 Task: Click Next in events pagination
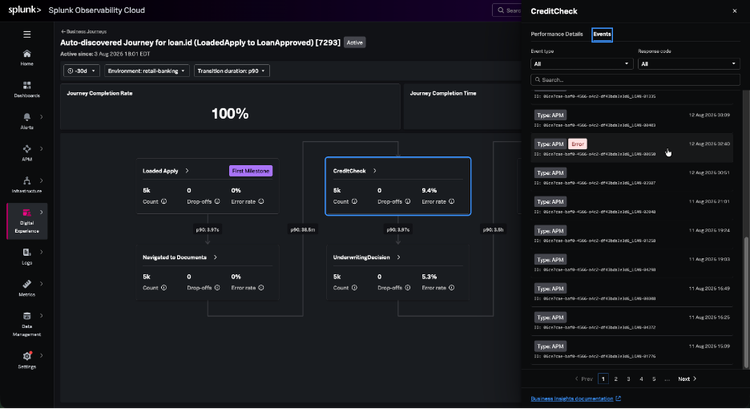tap(687, 379)
